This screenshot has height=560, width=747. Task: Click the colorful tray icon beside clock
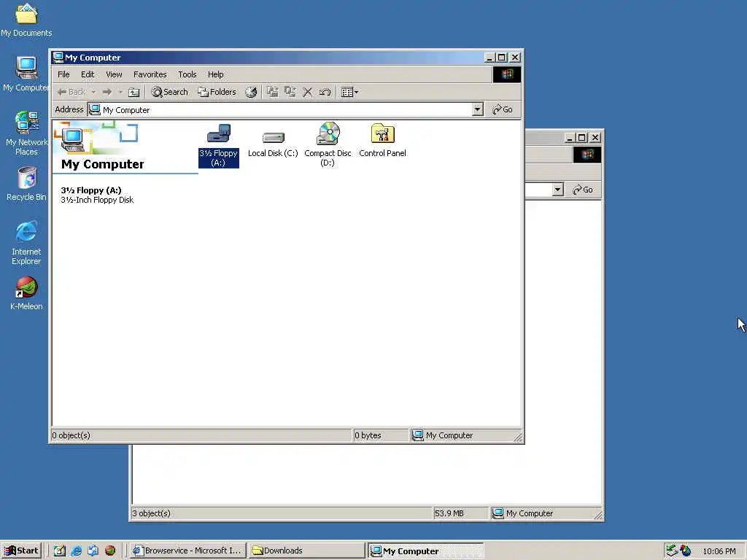click(686, 551)
